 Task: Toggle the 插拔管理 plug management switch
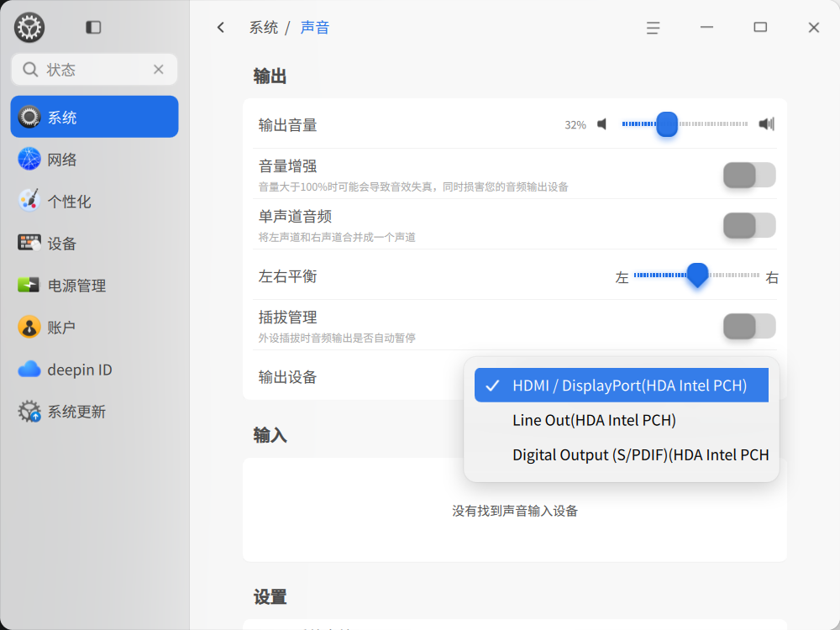(x=749, y=326)
